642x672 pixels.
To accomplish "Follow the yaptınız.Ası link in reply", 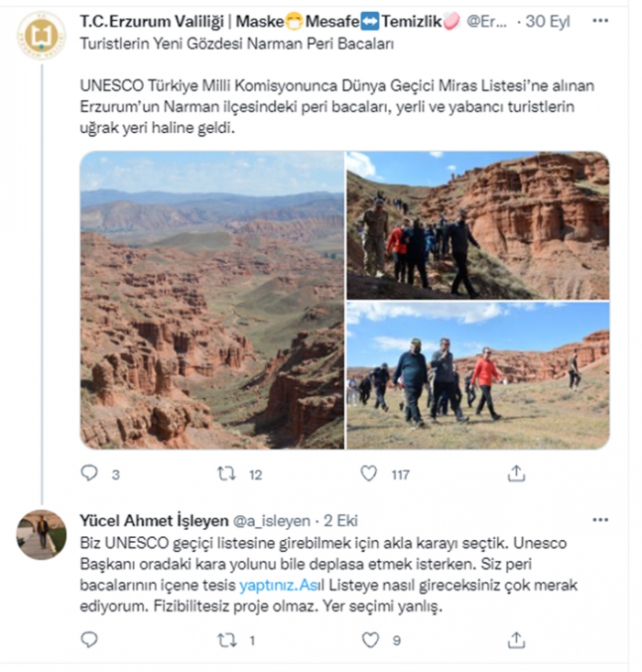I will [x=282, y=585].
